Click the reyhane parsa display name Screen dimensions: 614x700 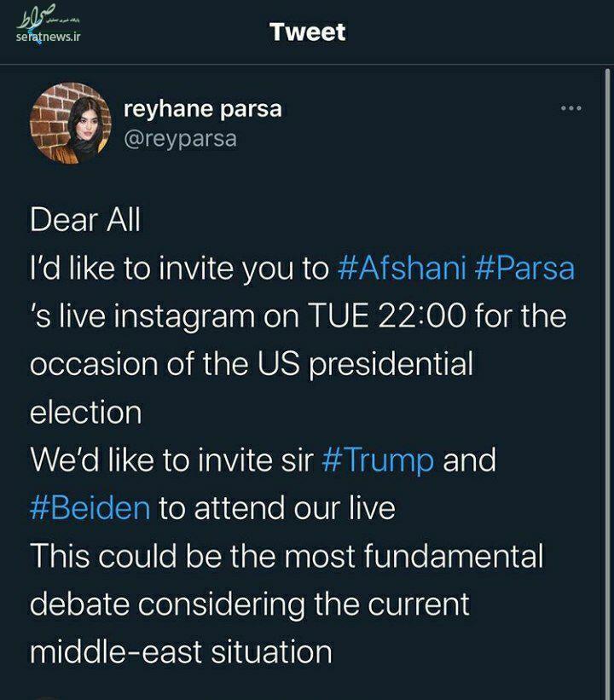tap(202, 109)
